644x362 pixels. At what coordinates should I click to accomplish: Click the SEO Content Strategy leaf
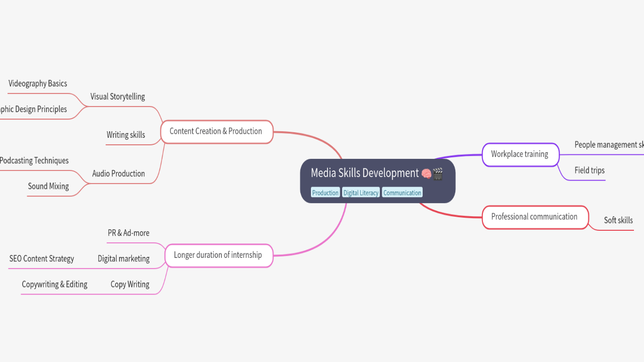coord(42,258)
